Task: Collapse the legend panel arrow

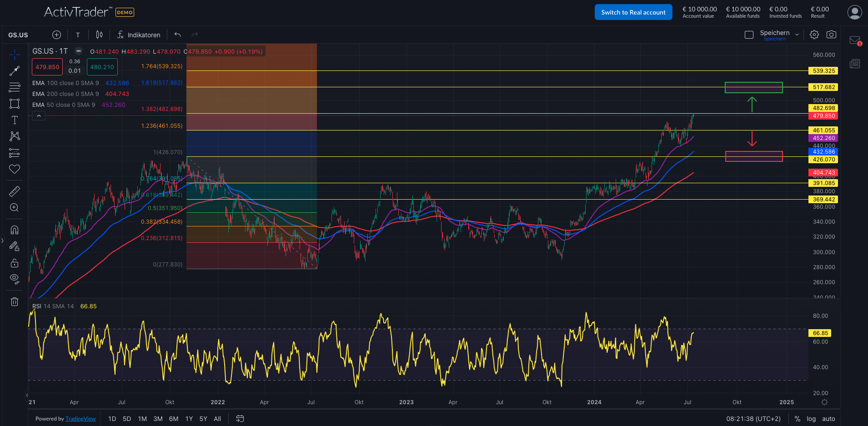Action: pos(39,115)
